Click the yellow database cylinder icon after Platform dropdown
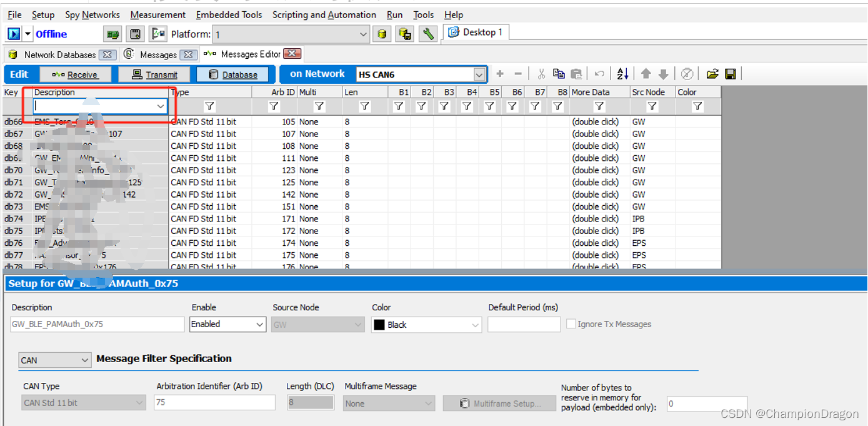 click(382, 34)
